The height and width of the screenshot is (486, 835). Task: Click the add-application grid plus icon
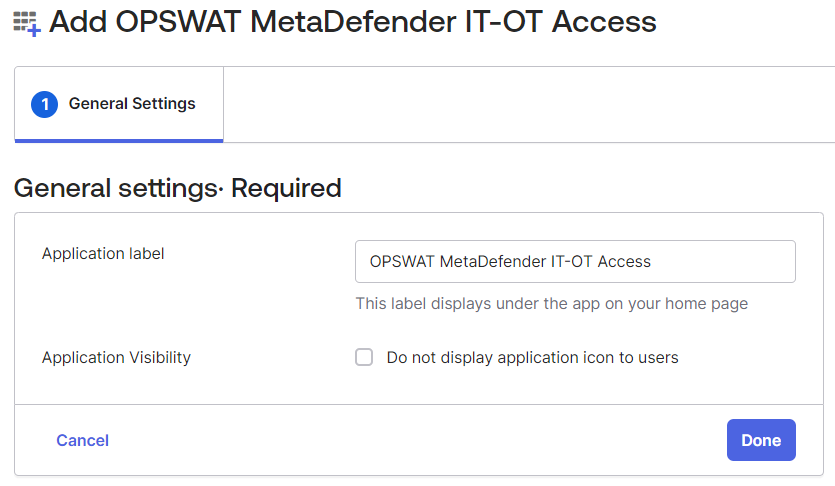coord(27,23)
